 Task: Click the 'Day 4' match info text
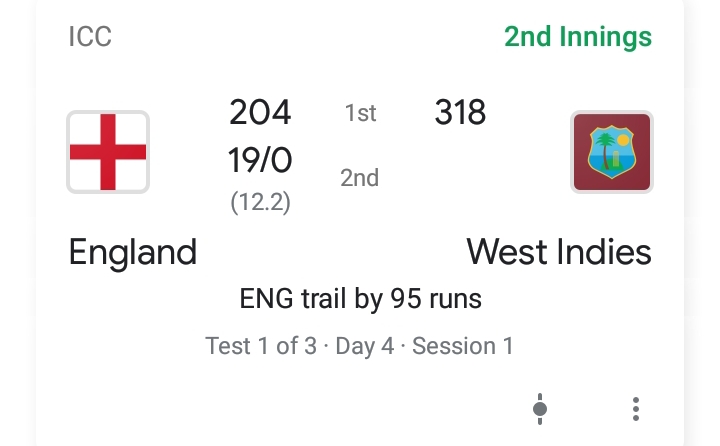tap(364, 346)
